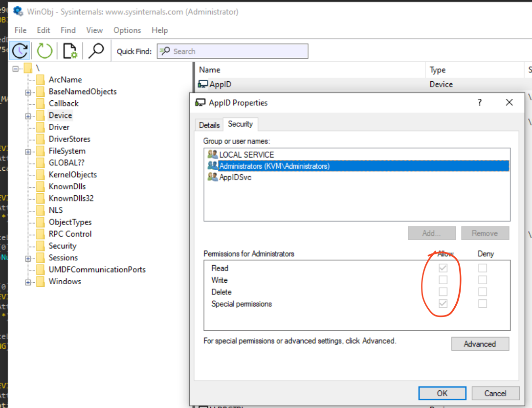The image size is (532, 408).
Task: Click the WinObj app icon in title bar
Action: [18, 12]
